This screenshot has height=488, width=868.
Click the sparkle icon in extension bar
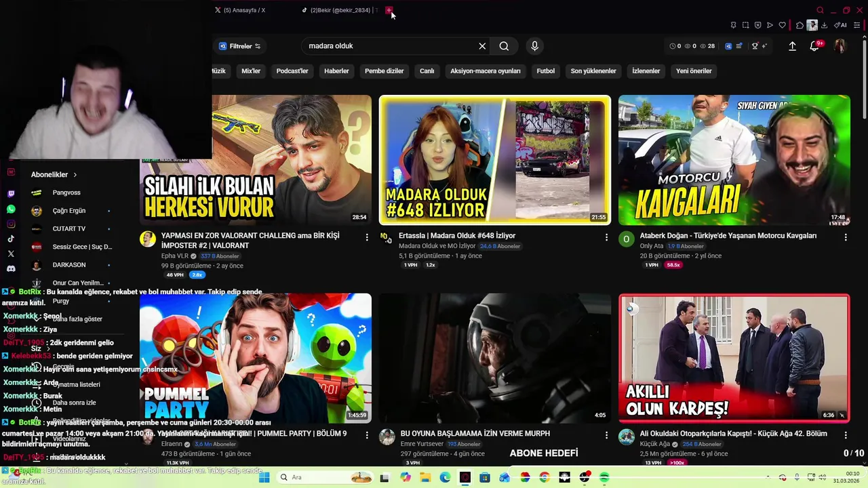coord(765,46)
